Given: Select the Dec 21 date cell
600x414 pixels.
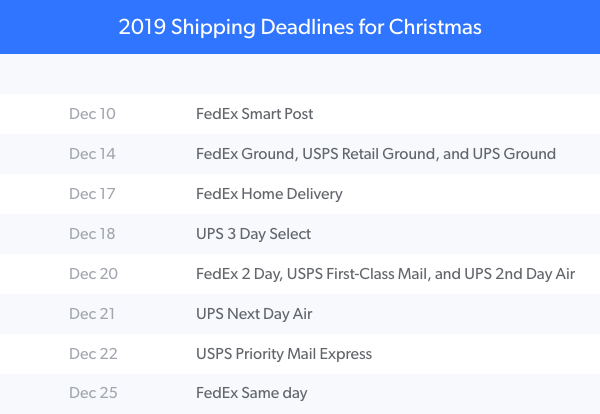Looking at the screenshot, I should [x=92, y=314].
